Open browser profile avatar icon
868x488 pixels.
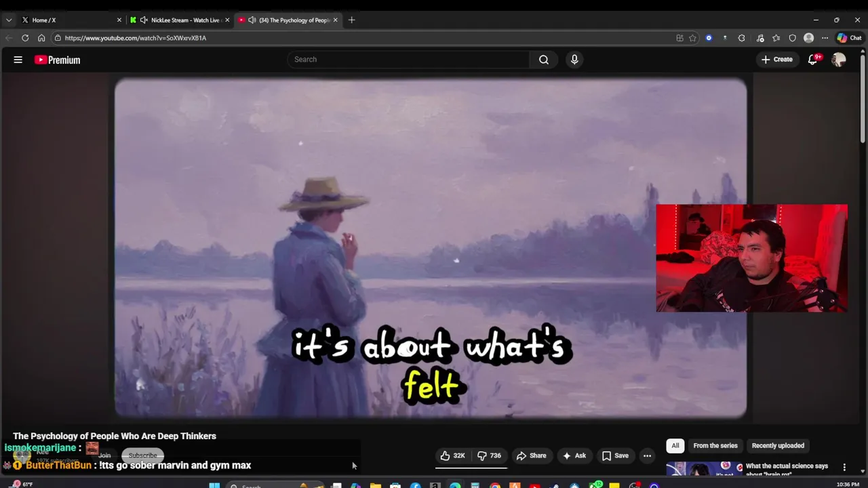click(808, 38)
